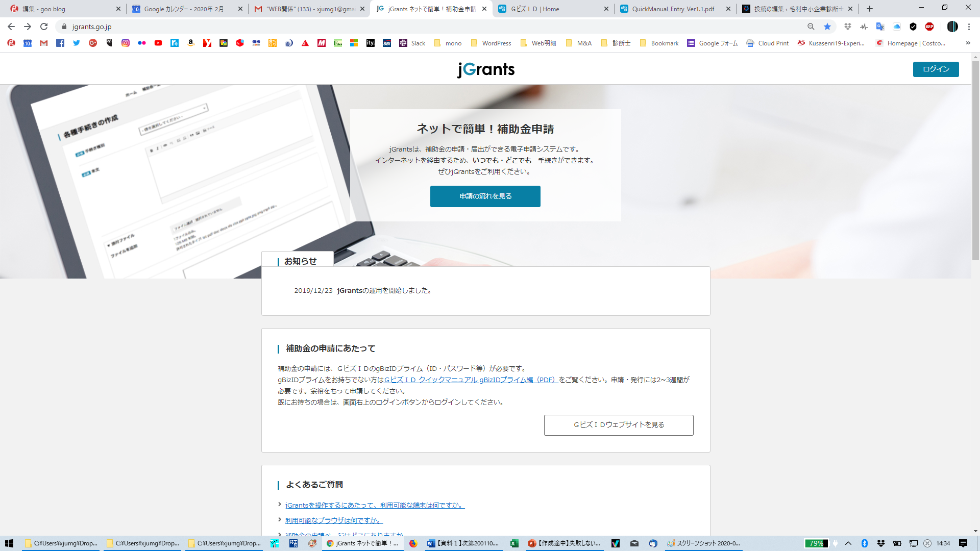Open the notification center icon
The image size is (980, 551).
(963, 543)
